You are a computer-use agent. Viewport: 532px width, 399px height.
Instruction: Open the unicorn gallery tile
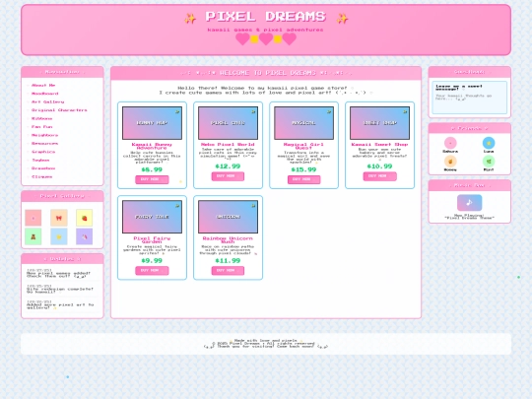[84, 236]
